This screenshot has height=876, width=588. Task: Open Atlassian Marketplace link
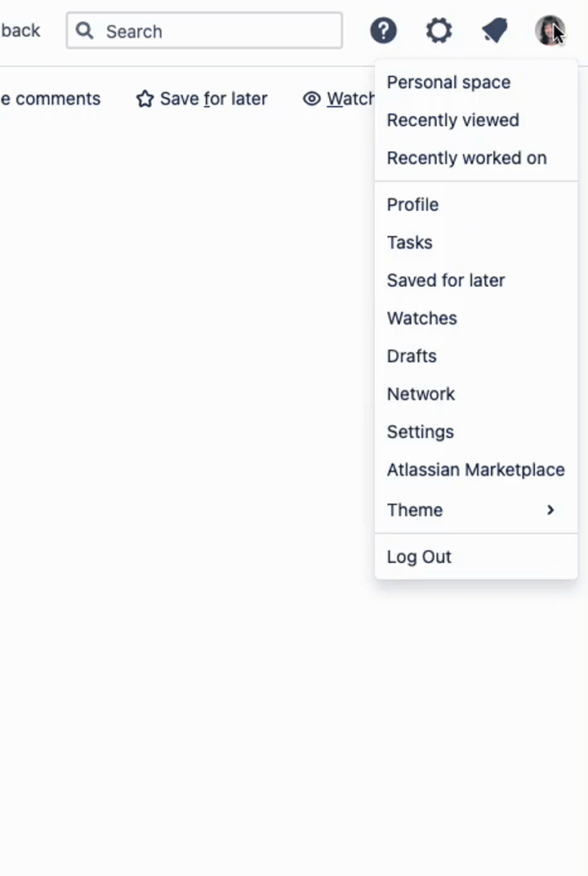pos(476,470)
